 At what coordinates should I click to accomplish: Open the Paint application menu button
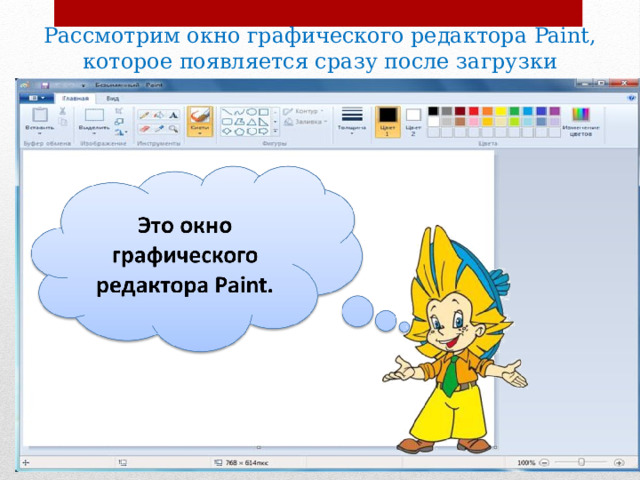[x=37, y=98]
